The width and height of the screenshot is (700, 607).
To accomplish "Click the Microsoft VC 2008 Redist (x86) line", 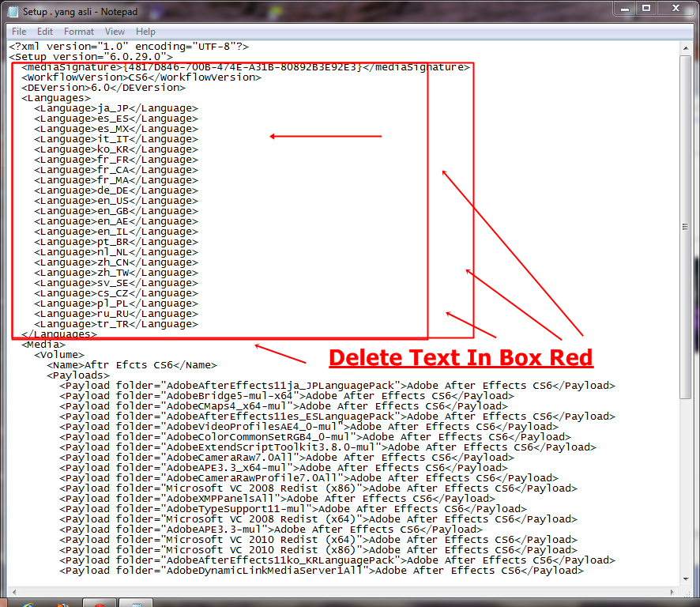I will click(318, 488).
